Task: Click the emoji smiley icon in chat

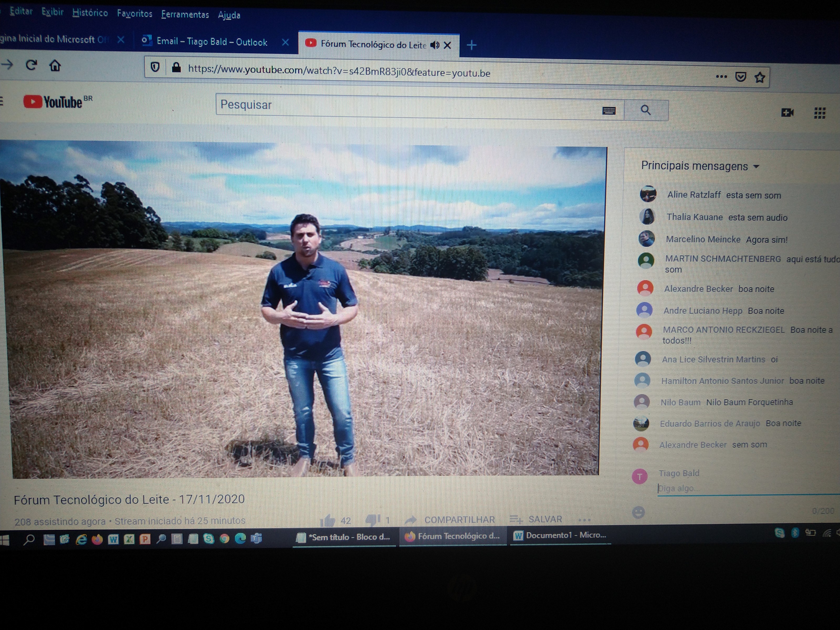Action: pos(638,512)
